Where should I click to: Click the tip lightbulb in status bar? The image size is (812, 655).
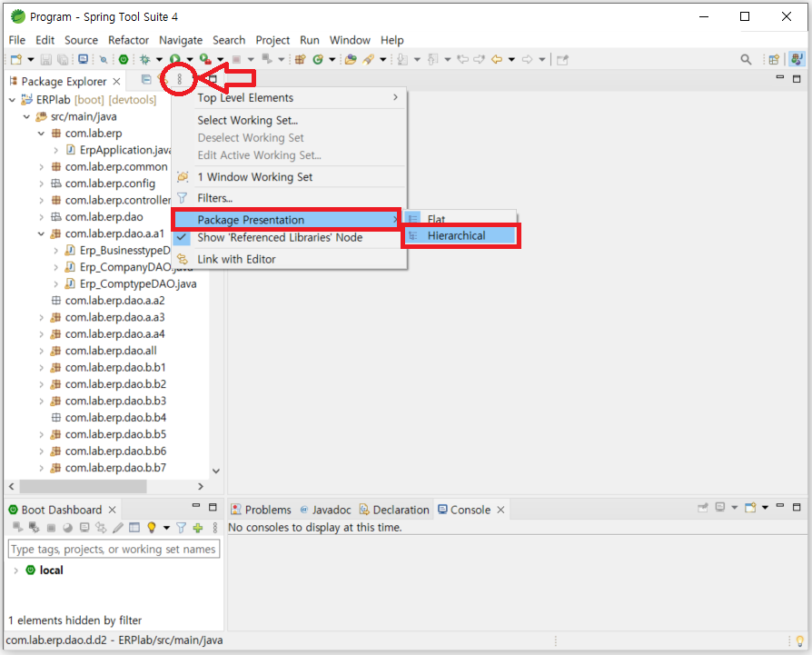point(799,641)
